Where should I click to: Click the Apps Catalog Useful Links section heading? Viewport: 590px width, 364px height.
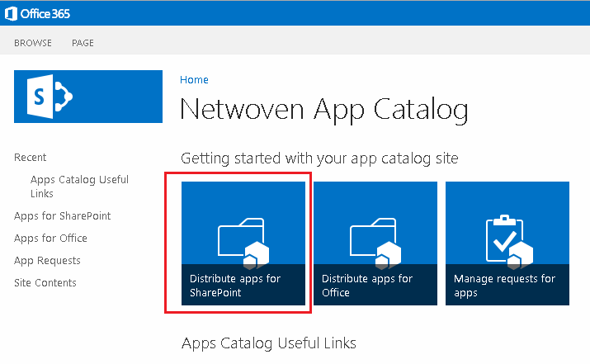click(269, 343)
